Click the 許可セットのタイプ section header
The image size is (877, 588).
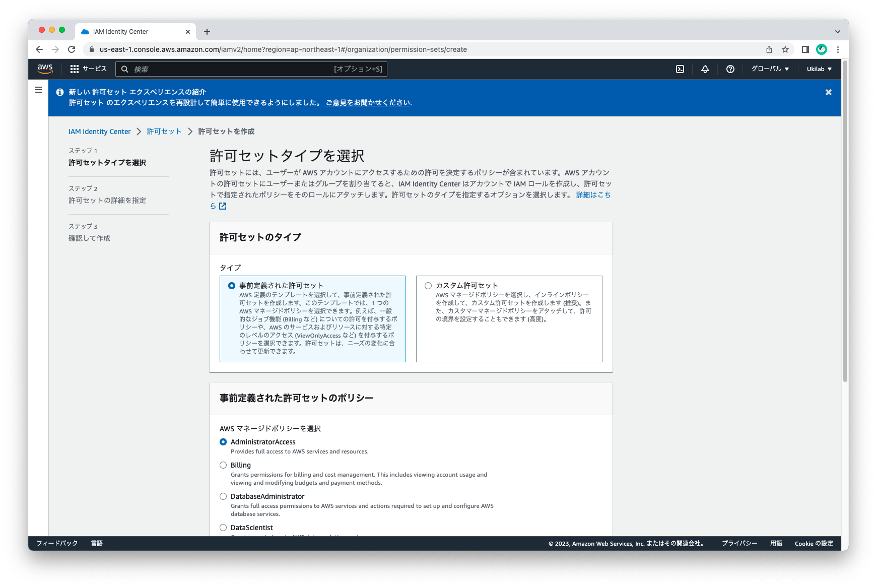pos(260,237)
